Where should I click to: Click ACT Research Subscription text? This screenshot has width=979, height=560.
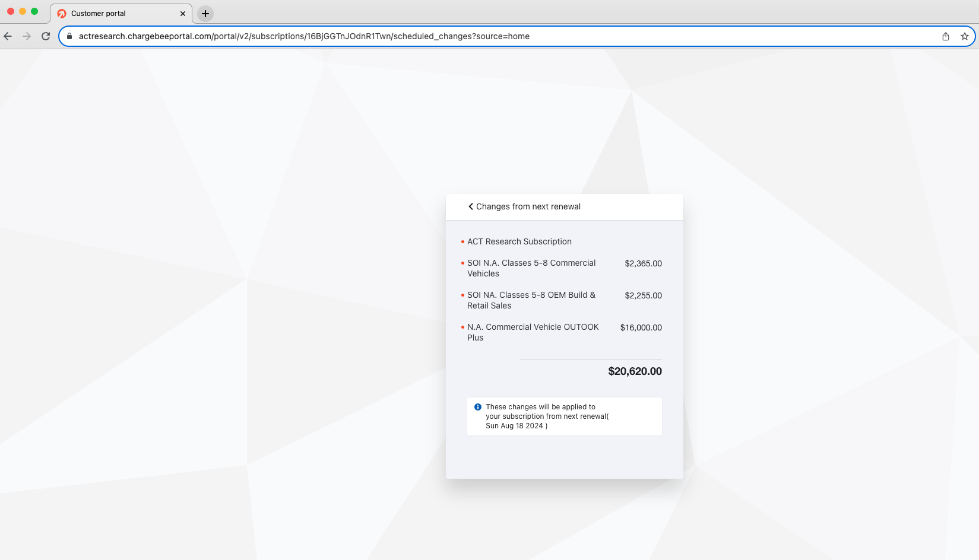click(519, 241)
